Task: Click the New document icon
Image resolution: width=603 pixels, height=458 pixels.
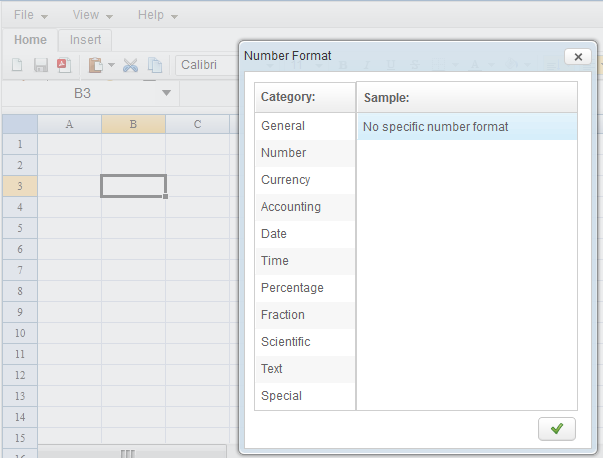Action: click(17, 65)
